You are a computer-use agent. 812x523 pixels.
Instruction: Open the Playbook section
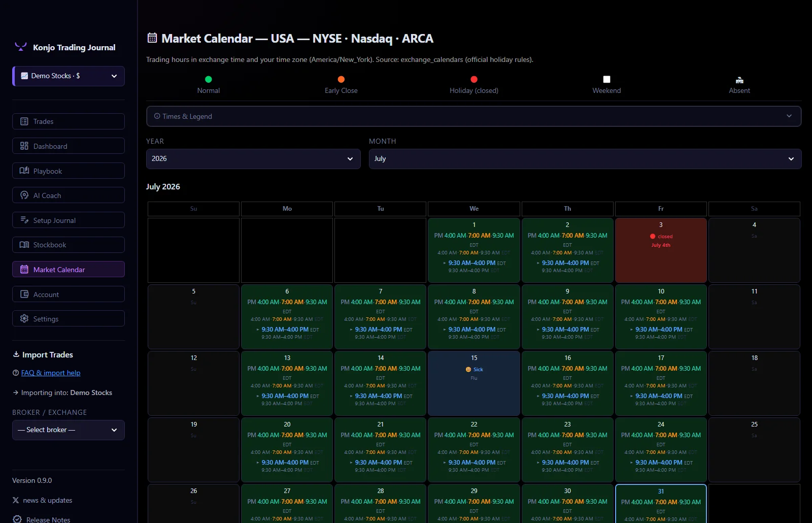[69, 171]
